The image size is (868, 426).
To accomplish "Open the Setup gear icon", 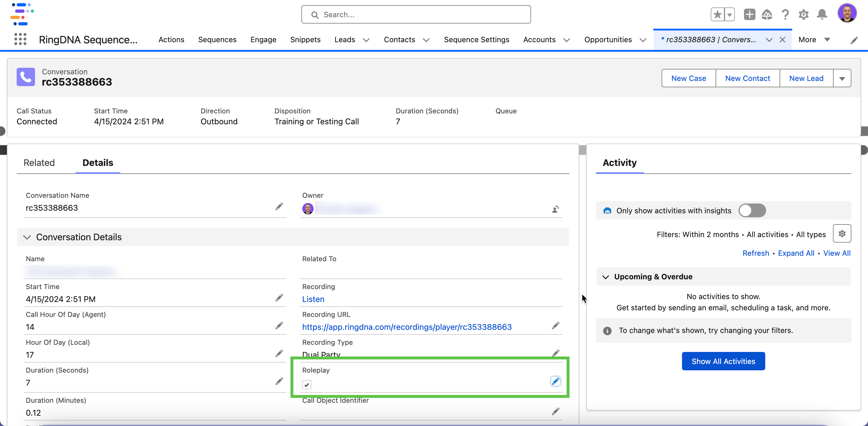I will [x=803, y=14].
